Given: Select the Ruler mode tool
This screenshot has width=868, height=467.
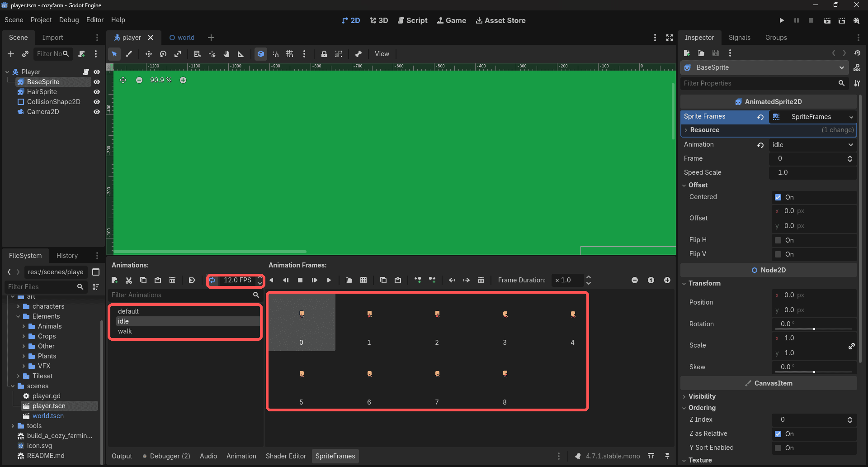Looking at the screenshot, I should [x=241, y=54].
